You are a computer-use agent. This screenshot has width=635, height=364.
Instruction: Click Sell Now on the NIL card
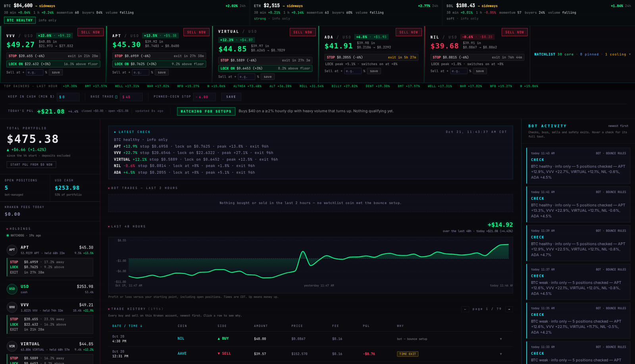pos(515,32)
